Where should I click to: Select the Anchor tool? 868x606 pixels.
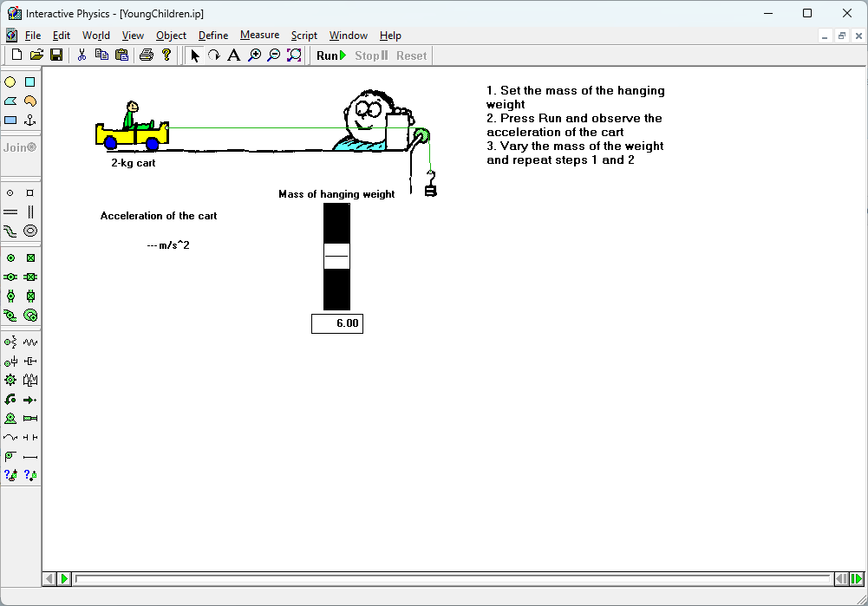(x=30, y=120)
